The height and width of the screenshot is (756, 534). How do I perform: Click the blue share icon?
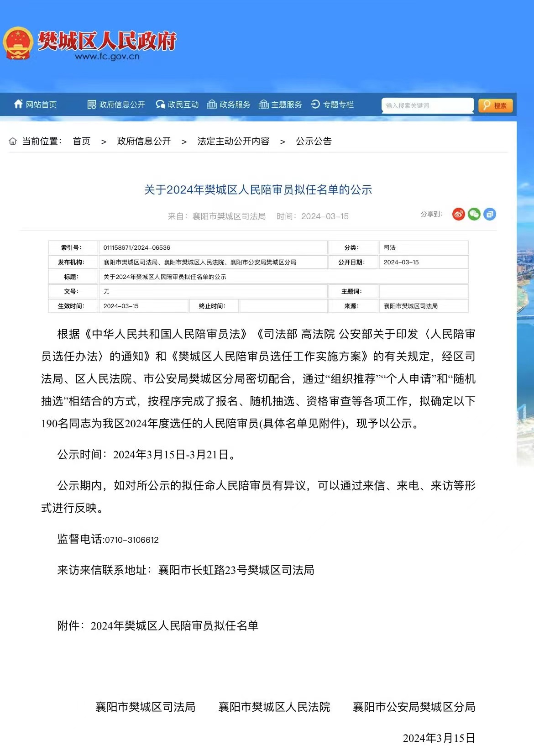pyautogui.click(x=490, y=214)
